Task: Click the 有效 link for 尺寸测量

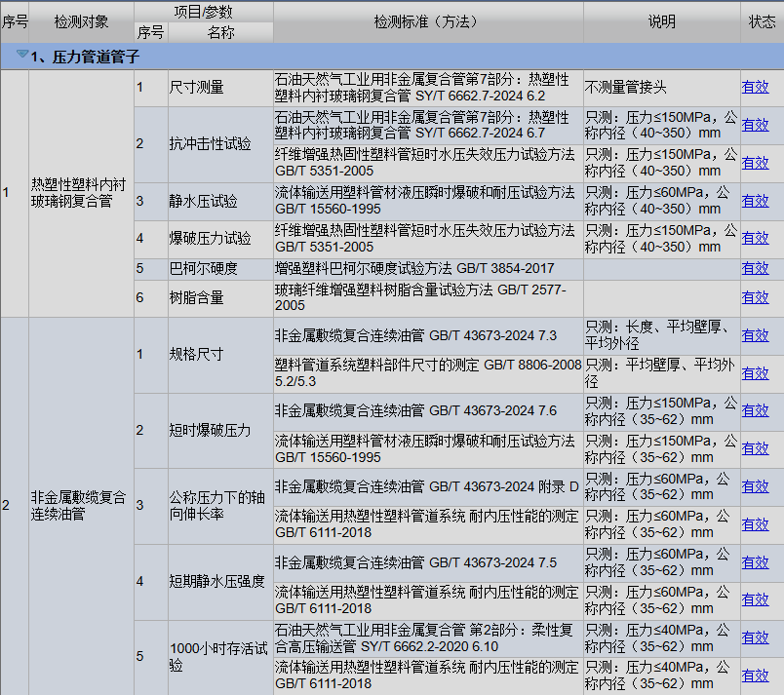Action: pyautogui.click(x=755, y=88)
